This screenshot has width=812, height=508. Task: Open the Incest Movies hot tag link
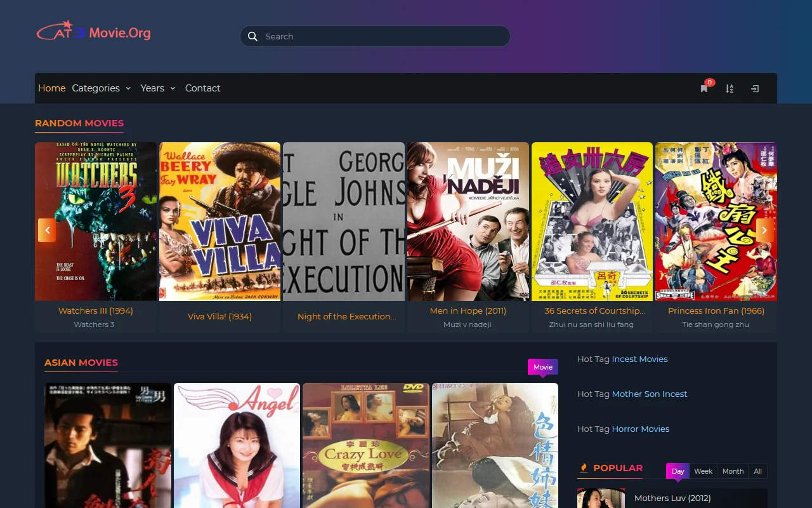(x=639, y=359)
